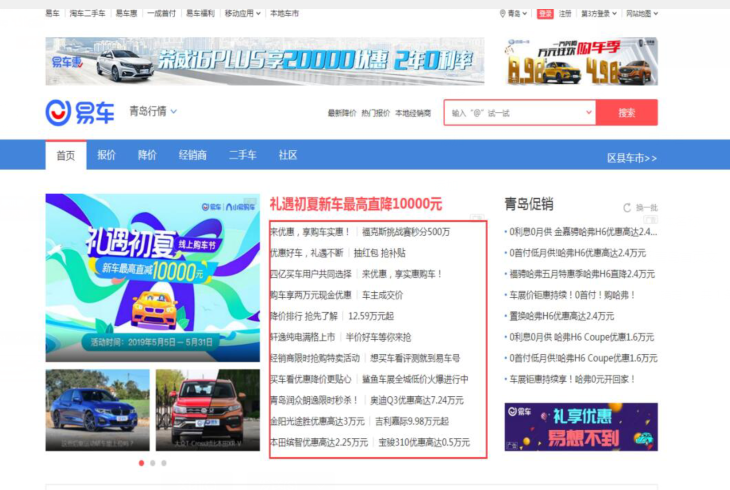730x490 pixels.
Task: Click 四亿买车用户共同选择 link
Action: coord(311,274)
